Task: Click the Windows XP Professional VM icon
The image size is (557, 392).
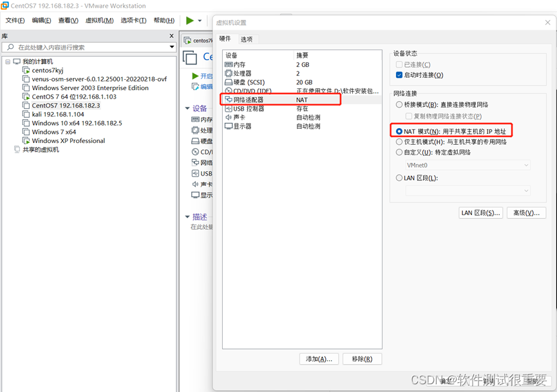Action: (26, 140)
